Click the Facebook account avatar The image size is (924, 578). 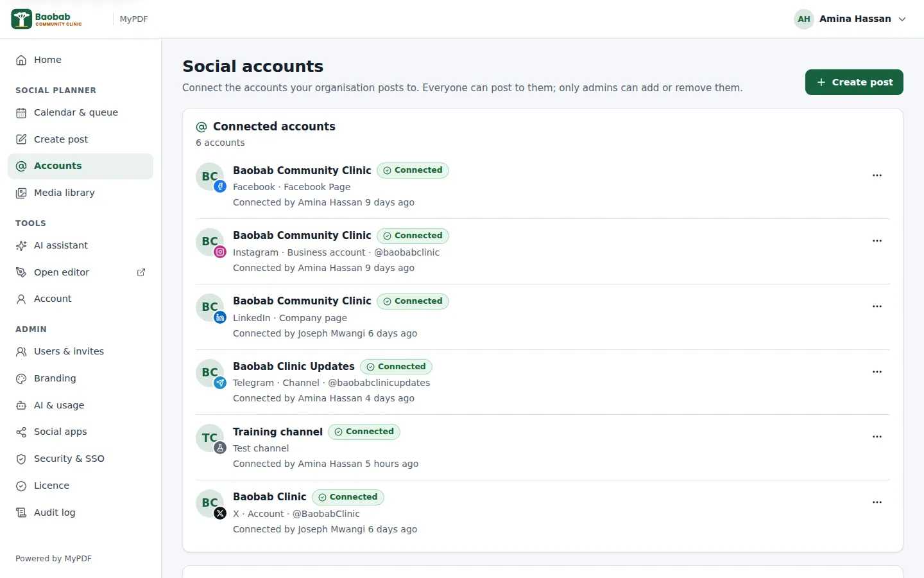coord(210,177)
